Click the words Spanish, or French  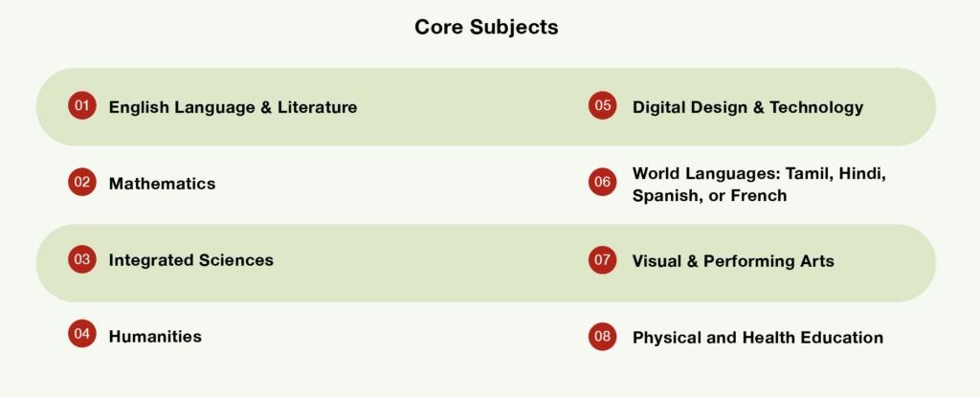coord(709,196)
